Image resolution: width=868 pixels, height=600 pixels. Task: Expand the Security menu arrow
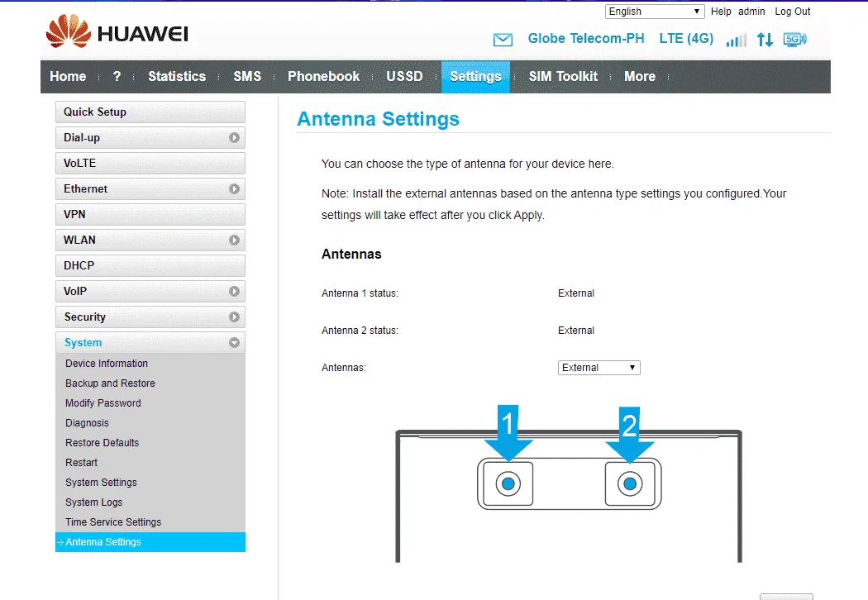pyautogui.click(x=234, y=317)
